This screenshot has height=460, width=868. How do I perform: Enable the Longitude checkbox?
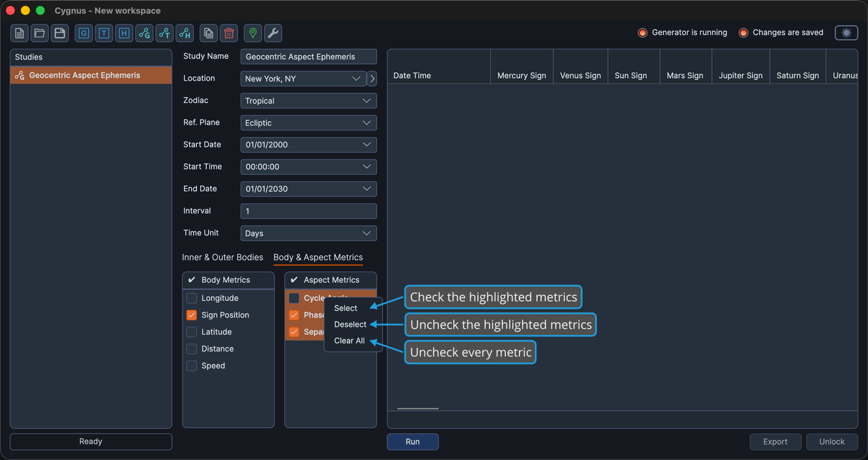192,298
